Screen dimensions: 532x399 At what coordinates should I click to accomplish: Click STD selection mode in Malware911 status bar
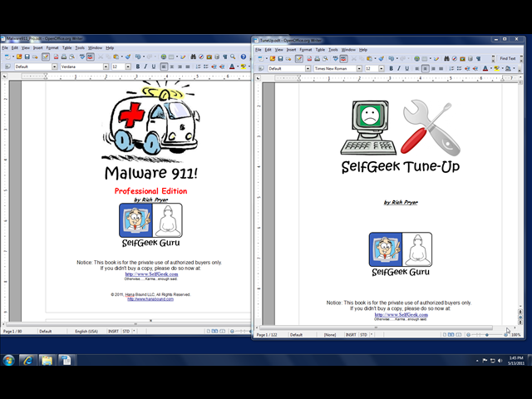(126, 331)
